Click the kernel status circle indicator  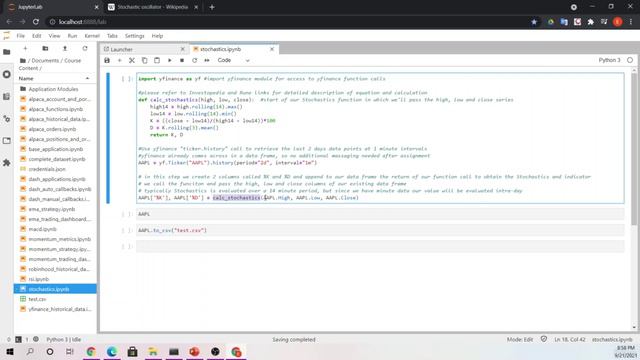[x=630, y=60]
